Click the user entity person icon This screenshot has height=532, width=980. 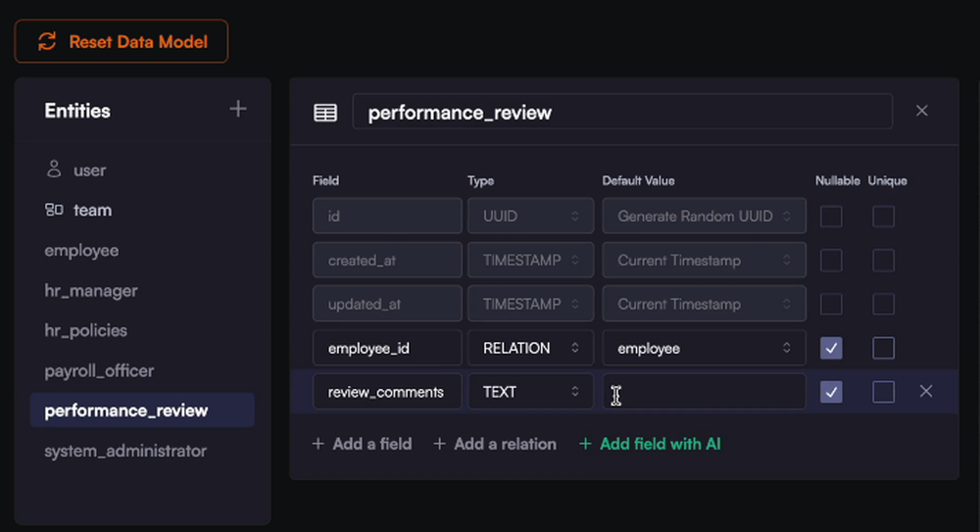tap(54, 169)
